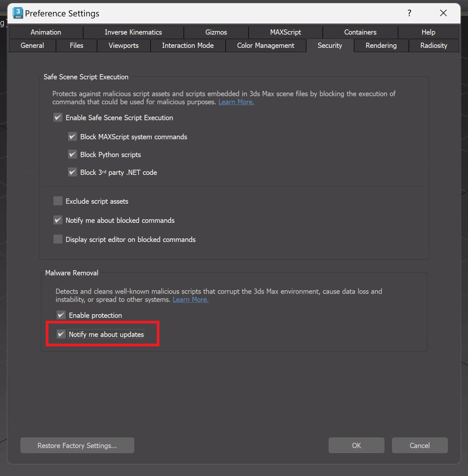The width and height of the screenshot is (468, 476).
Task: Switch to the General tab
Action: (32, 46)
